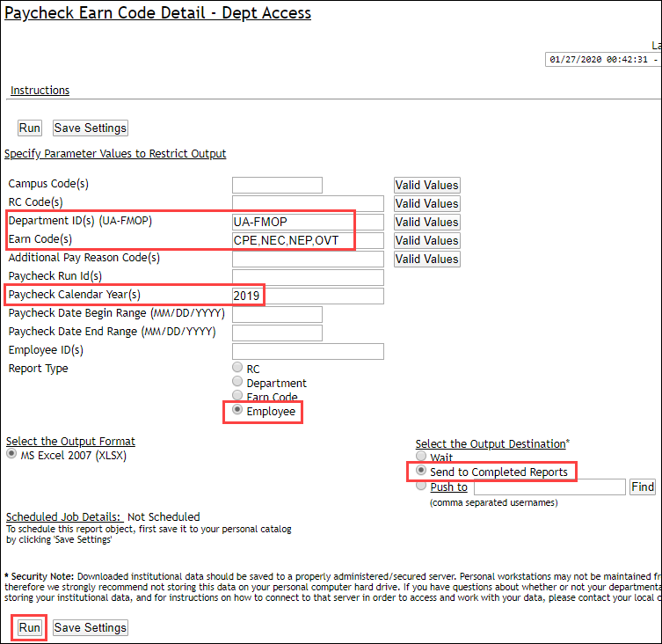Click the bottom Run button

tap(30, 627)
